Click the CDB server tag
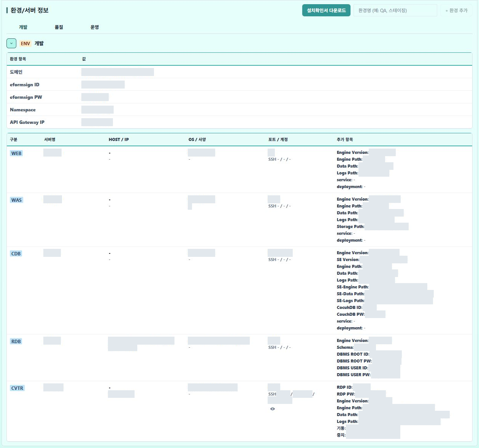 [16, 253]
